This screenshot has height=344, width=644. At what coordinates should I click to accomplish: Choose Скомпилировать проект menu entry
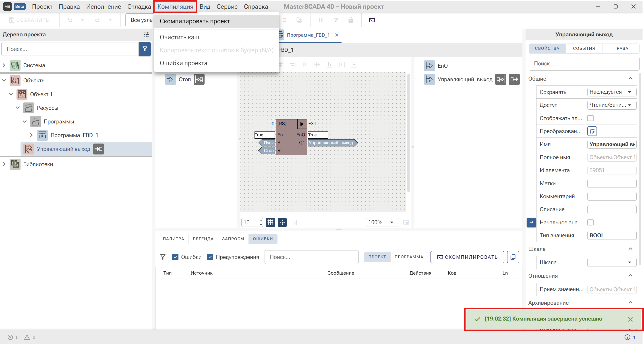(x=217, y=21)
